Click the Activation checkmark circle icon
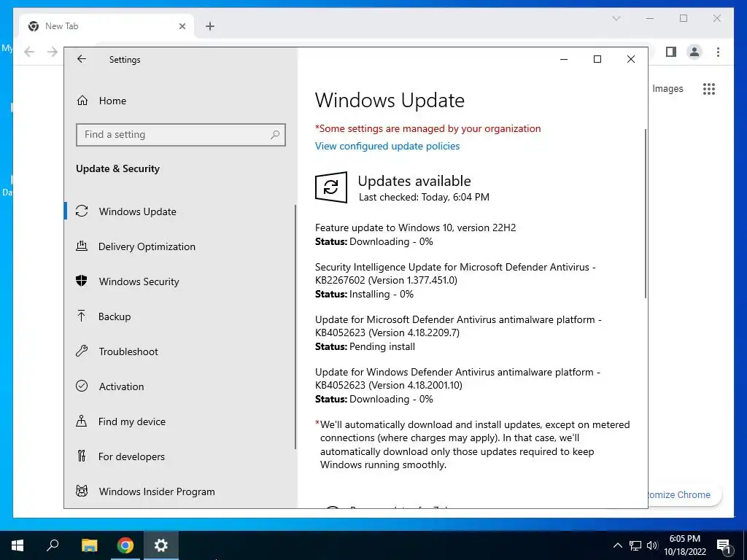This screenshot has width=747, height=560. pyautogui.click(x=82, y=386)
